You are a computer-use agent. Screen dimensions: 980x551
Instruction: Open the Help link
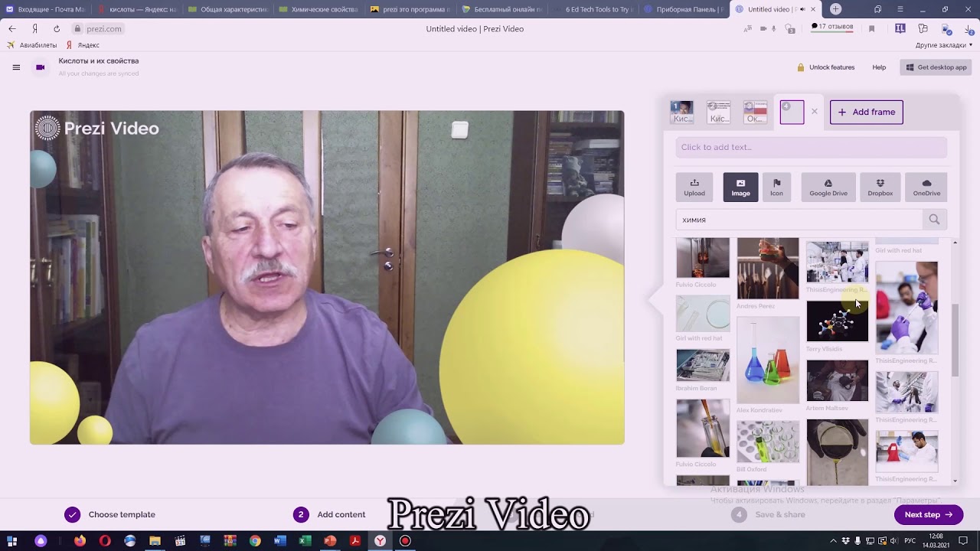click(x=879, y=67)
